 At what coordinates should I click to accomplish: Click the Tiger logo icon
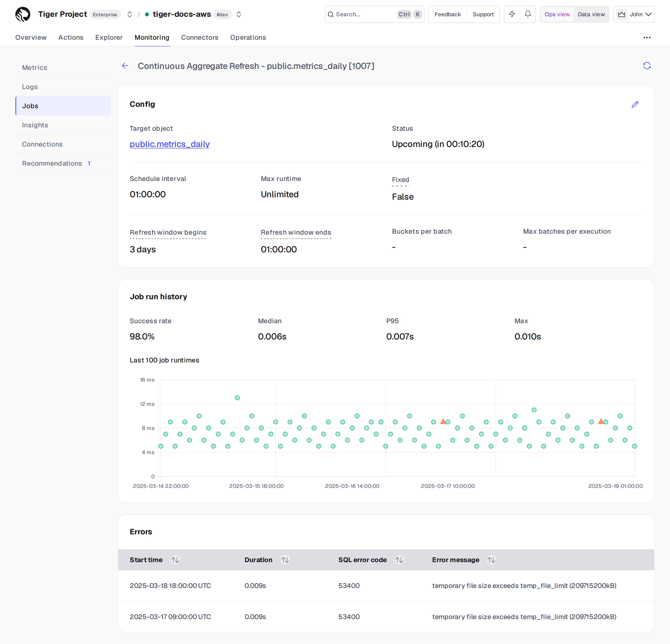coord(23,14)
